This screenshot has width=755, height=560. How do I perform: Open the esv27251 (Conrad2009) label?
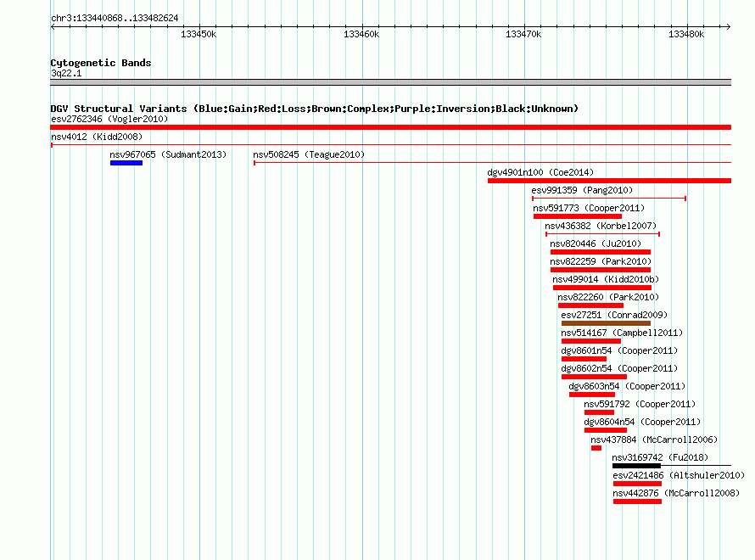tap(614, 315)
